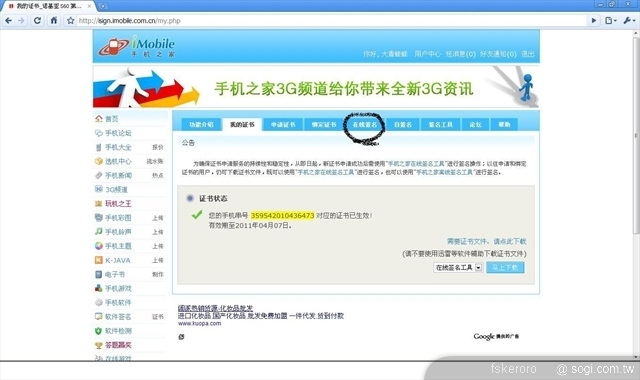The height and width of the screenshot is (380, 640).
Task: Open 报价 link beside 手机大全
Action: point(158,147)
